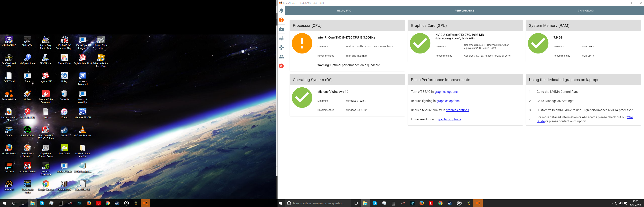
Task: Select the Kerbal Space Program desktop icon
Action: pos(82,43)
